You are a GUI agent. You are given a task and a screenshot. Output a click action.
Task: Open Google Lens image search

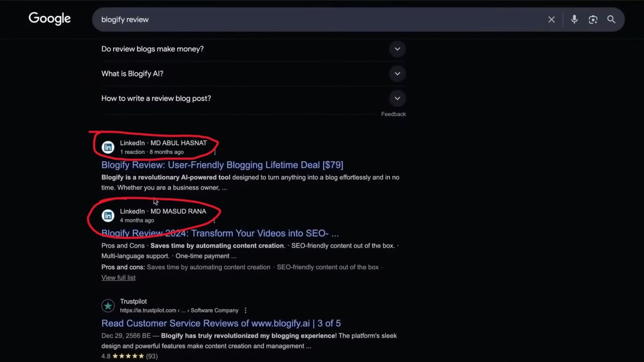pos(593,19)
